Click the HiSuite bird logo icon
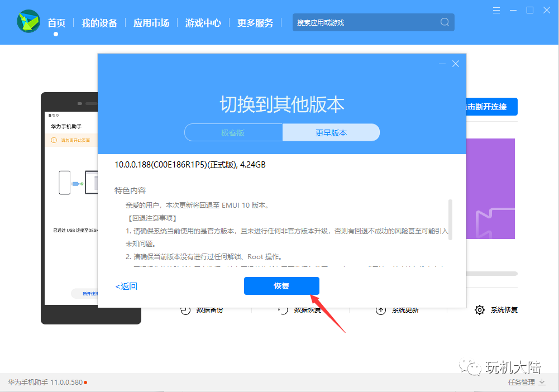Viewport: 559px width, 392px height. coord(28,21)
